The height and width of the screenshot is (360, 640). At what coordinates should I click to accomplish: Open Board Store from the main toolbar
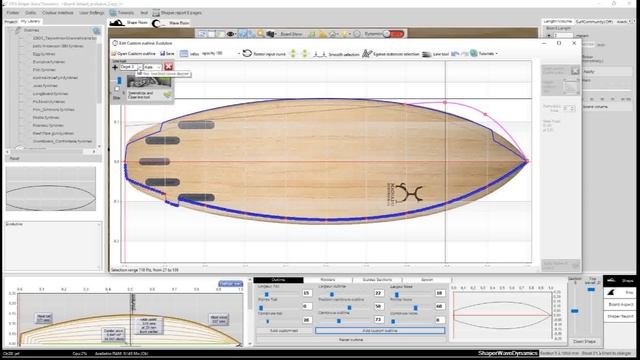click(x=291, y=34)
